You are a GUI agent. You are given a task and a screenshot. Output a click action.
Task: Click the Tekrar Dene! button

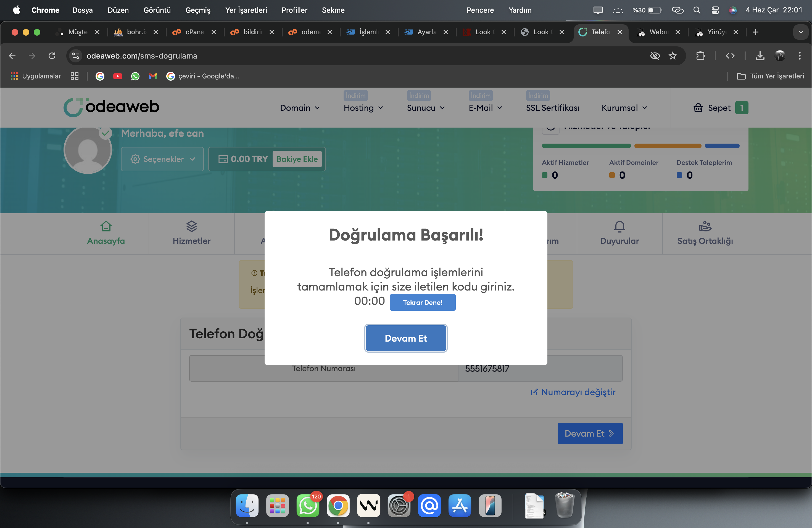click(x=422, y=303)
